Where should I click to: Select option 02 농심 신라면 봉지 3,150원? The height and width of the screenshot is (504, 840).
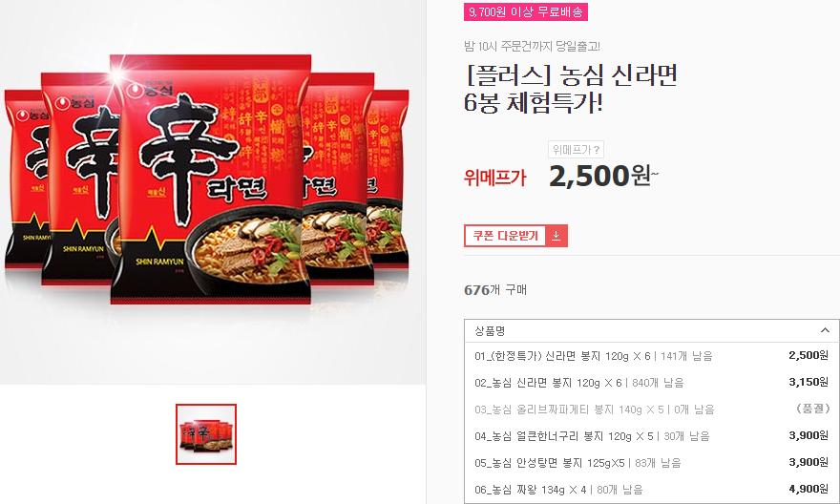pyautogui.click(x=651, y=383)
